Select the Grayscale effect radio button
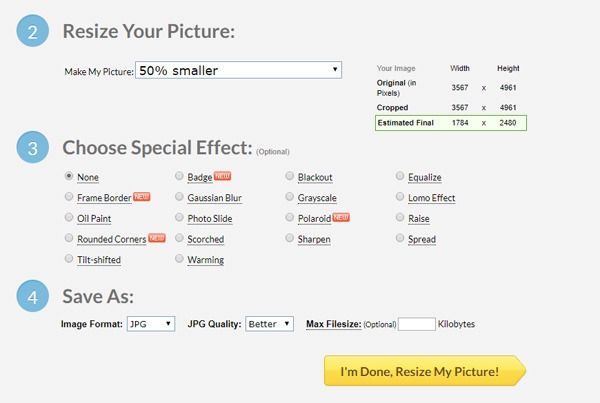This screenshot has width=600, height=403. point(290,197)
